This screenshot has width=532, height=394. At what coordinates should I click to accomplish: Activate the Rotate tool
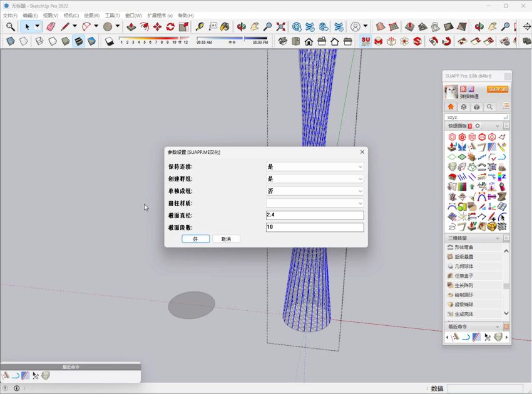170,26
